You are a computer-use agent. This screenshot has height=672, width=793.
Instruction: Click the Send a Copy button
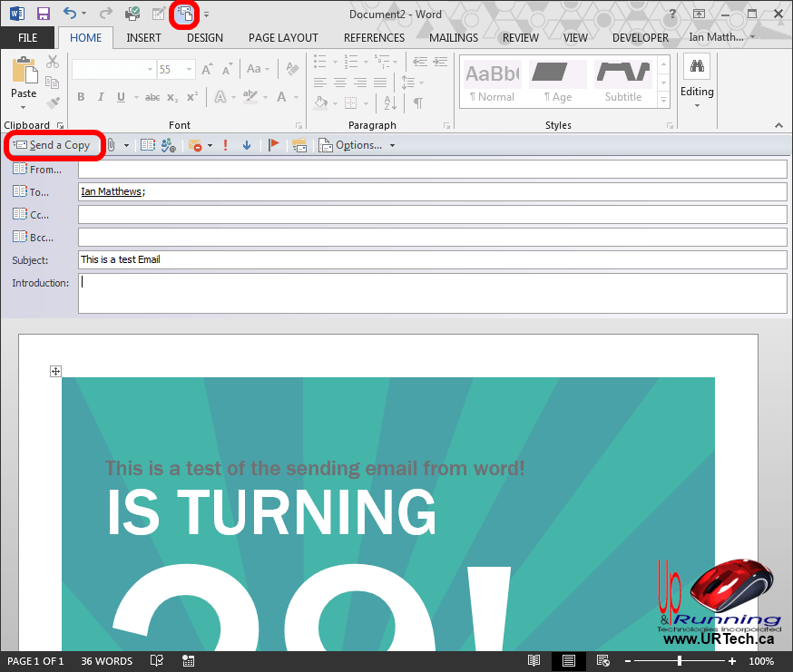53,145
